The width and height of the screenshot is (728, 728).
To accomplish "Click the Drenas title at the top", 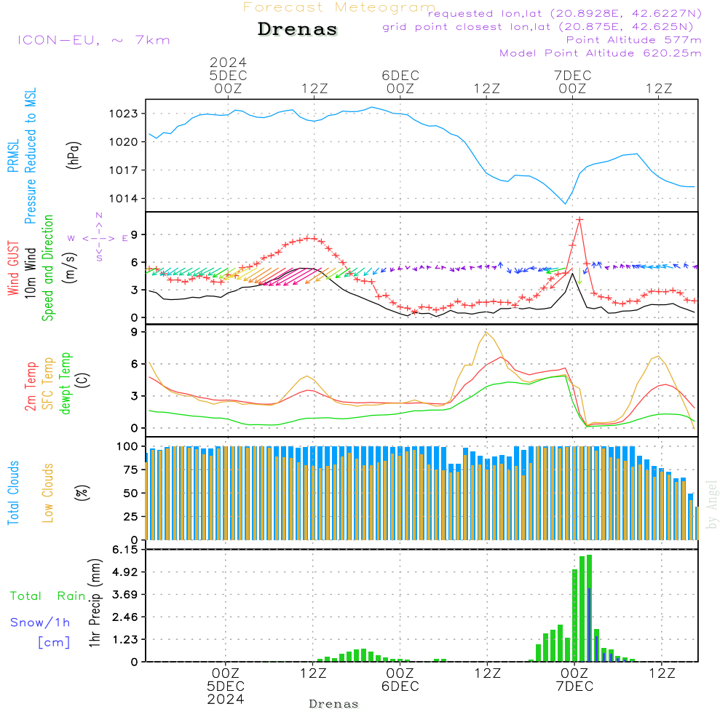I will coord(297,29).
